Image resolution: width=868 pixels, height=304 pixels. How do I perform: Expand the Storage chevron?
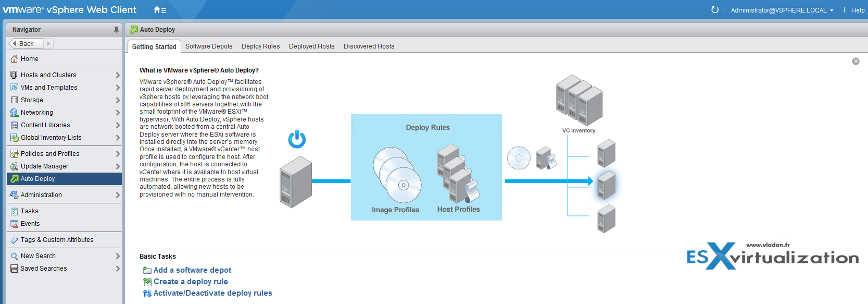[118, 100]
